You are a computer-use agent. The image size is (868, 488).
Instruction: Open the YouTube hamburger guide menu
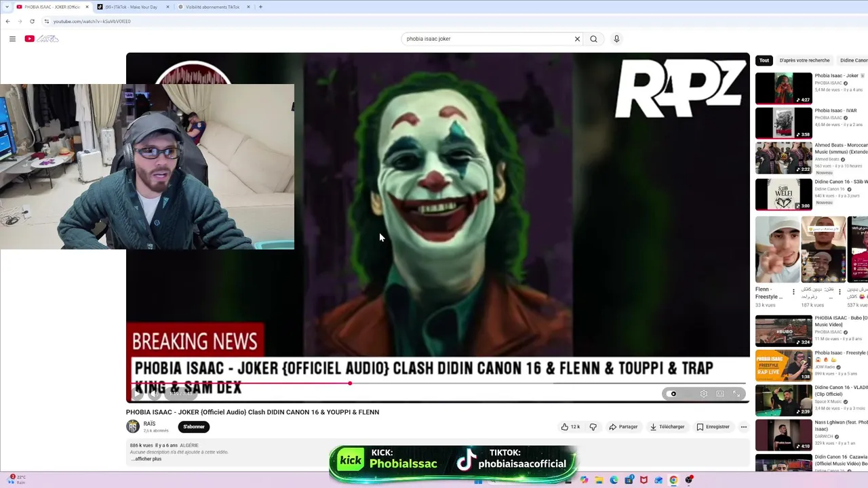[12, 39]
